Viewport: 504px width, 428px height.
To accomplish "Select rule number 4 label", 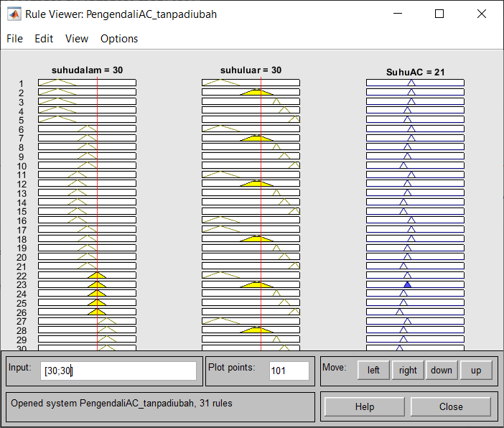I will [22, 112].
